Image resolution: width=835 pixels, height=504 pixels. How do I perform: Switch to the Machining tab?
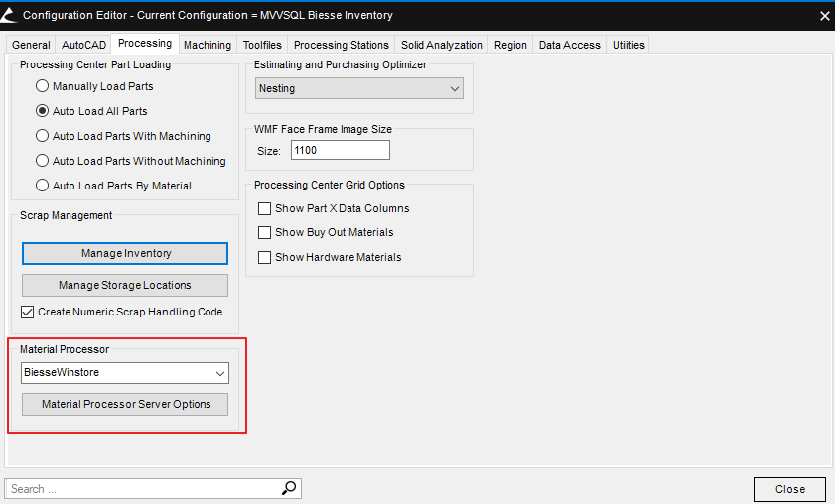point(208,45)
